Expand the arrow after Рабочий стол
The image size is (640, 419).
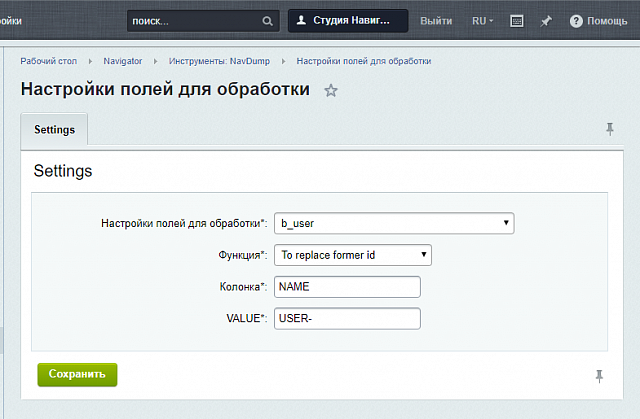pos(90,61)
